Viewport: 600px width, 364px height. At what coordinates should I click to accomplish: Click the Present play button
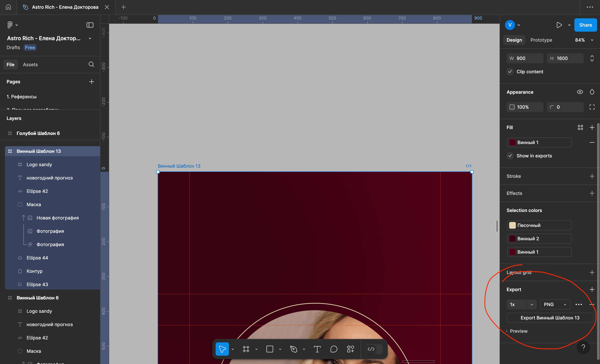[559, 25]
